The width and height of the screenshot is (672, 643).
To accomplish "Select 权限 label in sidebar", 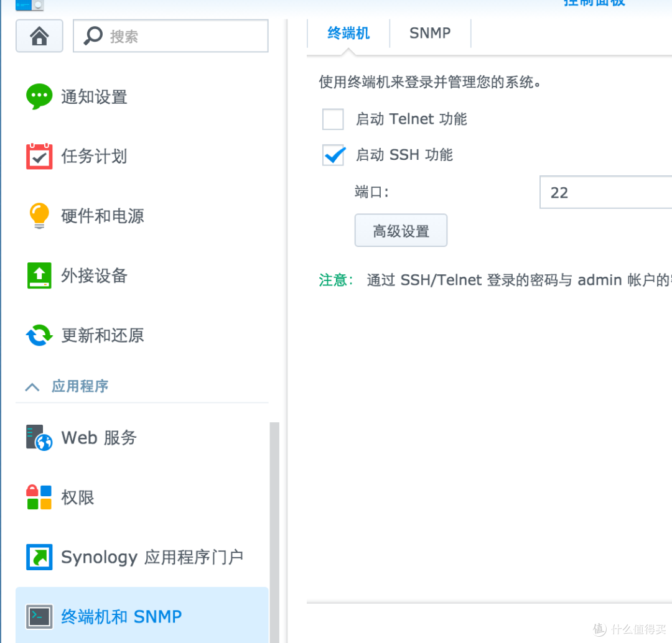I will [x=78, y=497].
